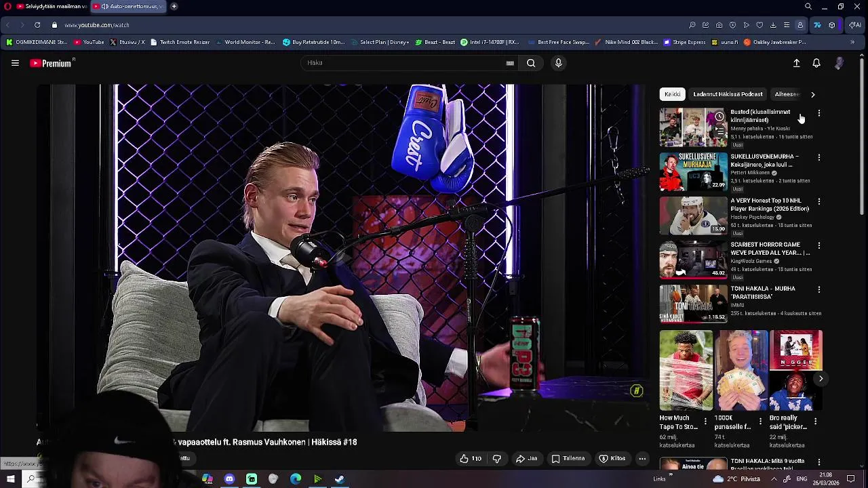This screenshot has width=868, height=488.
Task: Open the How Much Tape To Stop short
Action: 686,371
